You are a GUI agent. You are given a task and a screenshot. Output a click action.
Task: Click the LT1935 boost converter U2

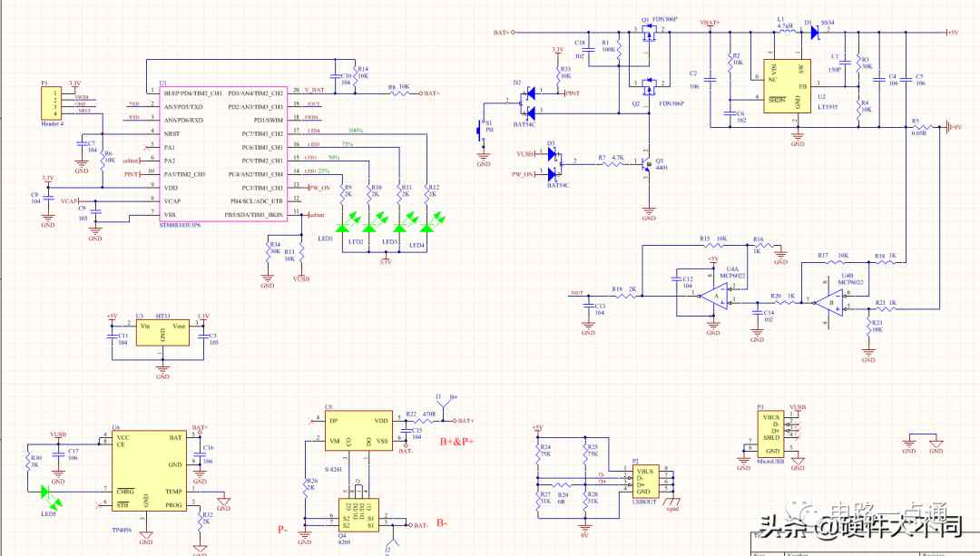point(787,86)
